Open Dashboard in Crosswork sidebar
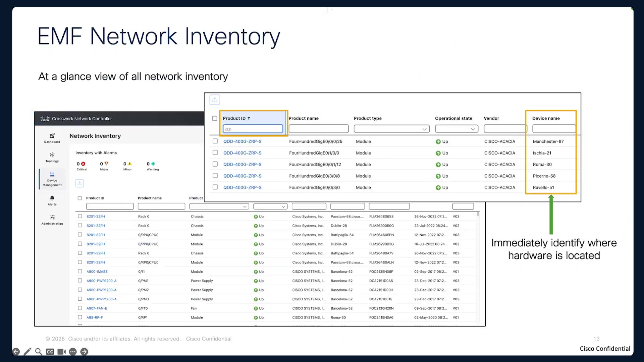This screenshot has width=644, height=362. click(x=52, y=138)
